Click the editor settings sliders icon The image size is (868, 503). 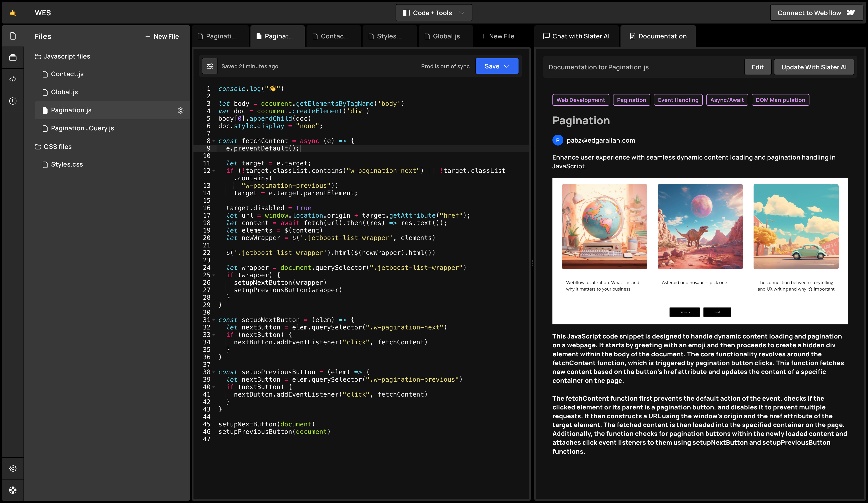pos(210,66)
